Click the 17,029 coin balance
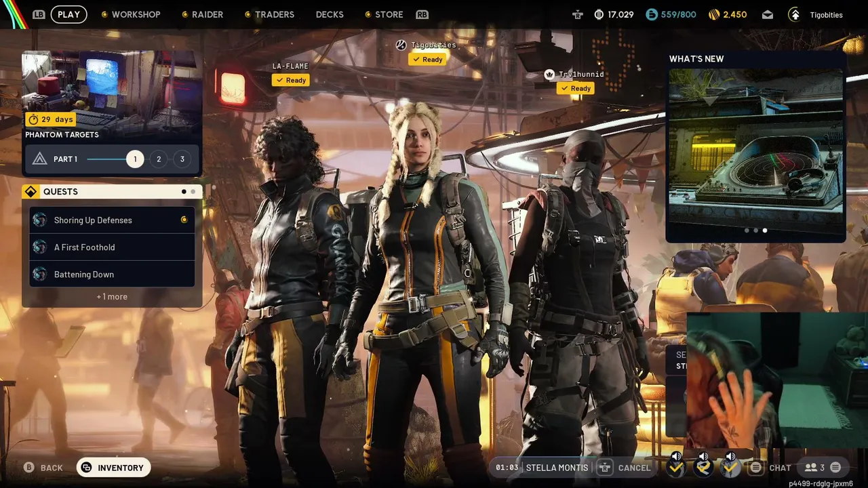Screen dimensions: 868x488 [620, 14]
